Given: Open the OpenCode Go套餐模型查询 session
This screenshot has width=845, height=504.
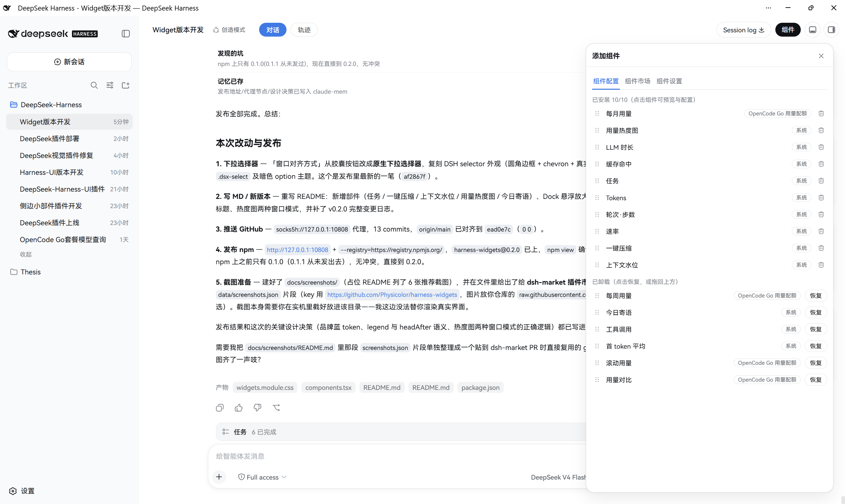Looking at the screenshot, I should [69, 239].
